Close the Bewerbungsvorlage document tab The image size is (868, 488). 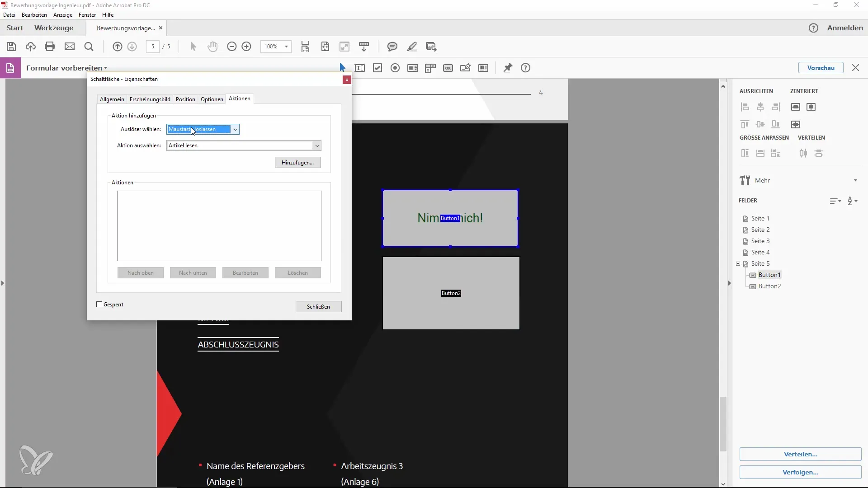point(160,28)
